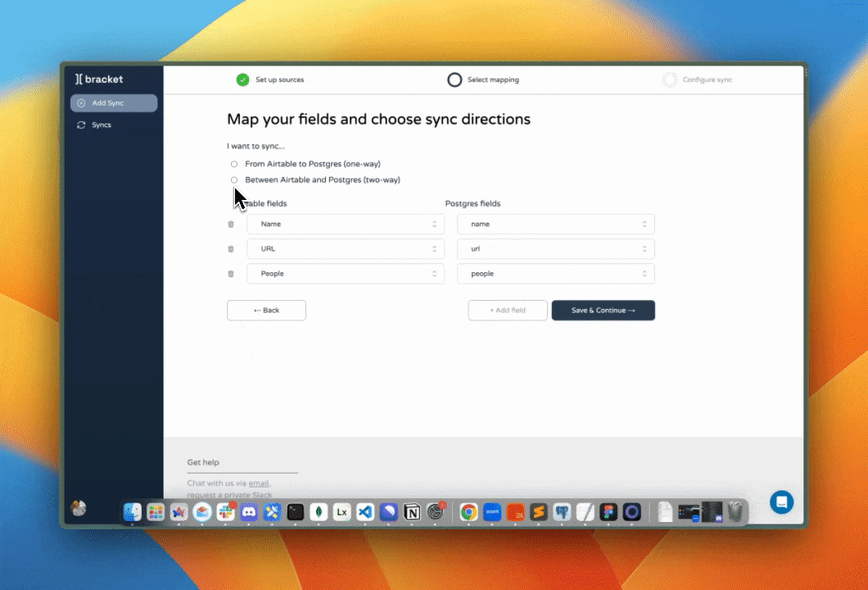
Task: Click the bracket logo
Action: coord(99,79)
